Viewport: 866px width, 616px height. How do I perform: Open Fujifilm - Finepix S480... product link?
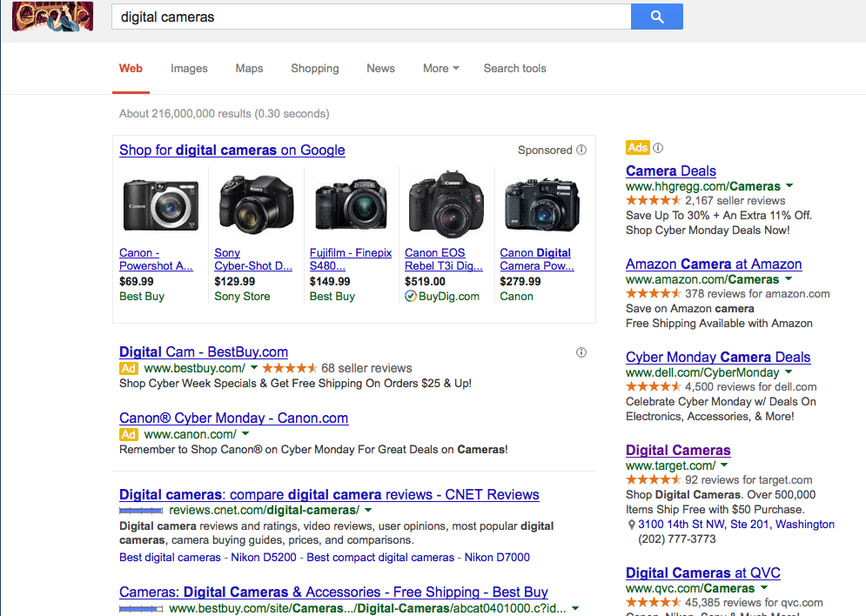pos(351,259)
